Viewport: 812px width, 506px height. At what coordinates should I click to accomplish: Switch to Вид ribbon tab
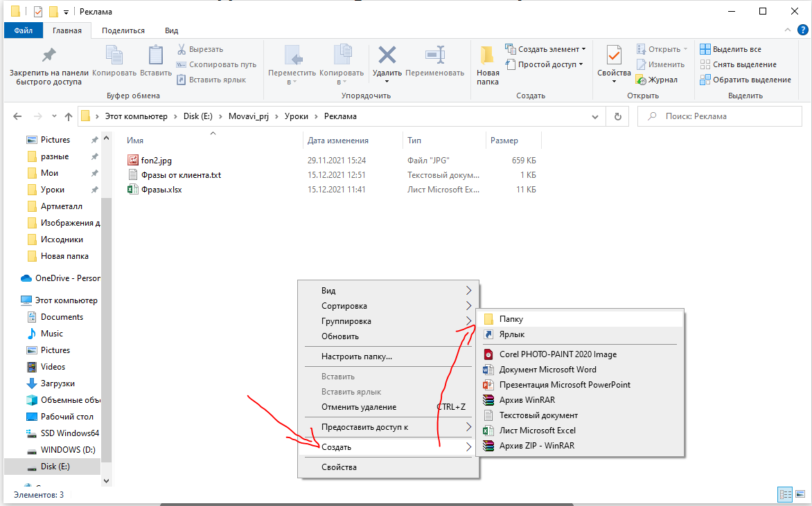(x=171, y=30)
